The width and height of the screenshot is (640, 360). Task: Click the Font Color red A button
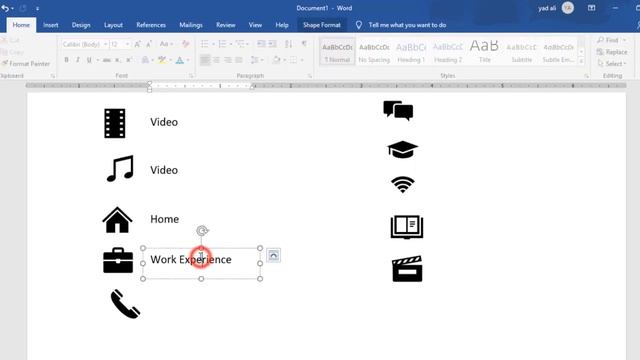point(180,60)
